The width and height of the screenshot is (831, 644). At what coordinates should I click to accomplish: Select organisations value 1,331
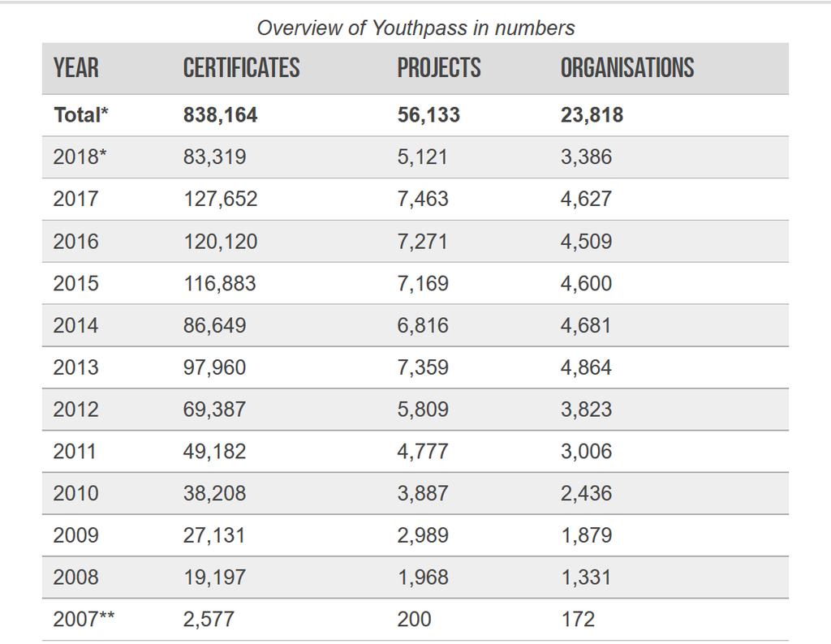tap(585, 577)
